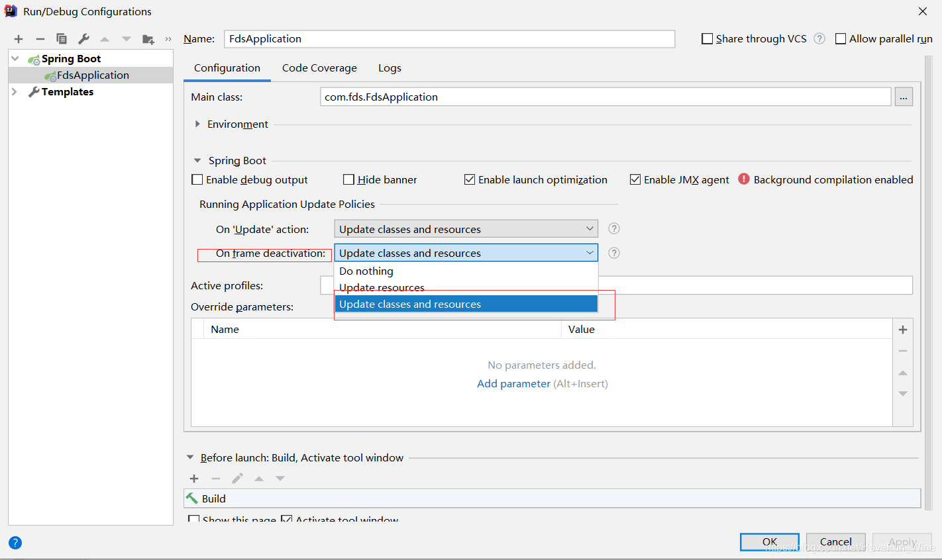Expand the Templates tree node

pyautogui.click(x=15, y=91)
